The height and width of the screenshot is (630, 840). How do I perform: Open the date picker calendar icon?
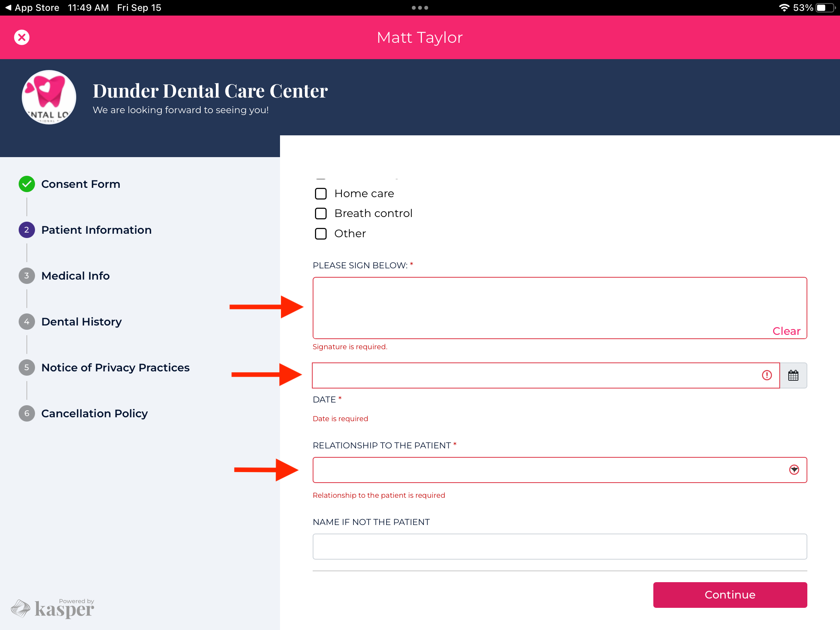793,375
